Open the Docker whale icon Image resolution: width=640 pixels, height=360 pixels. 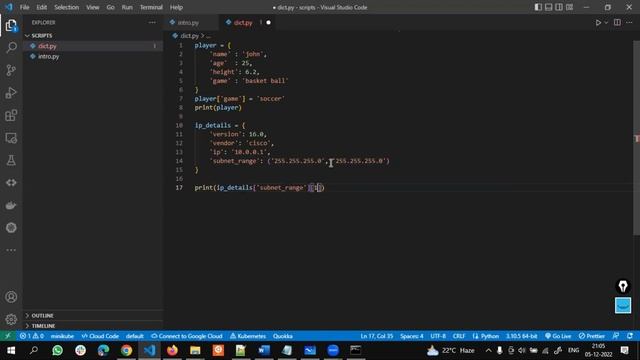pos(11,205)
